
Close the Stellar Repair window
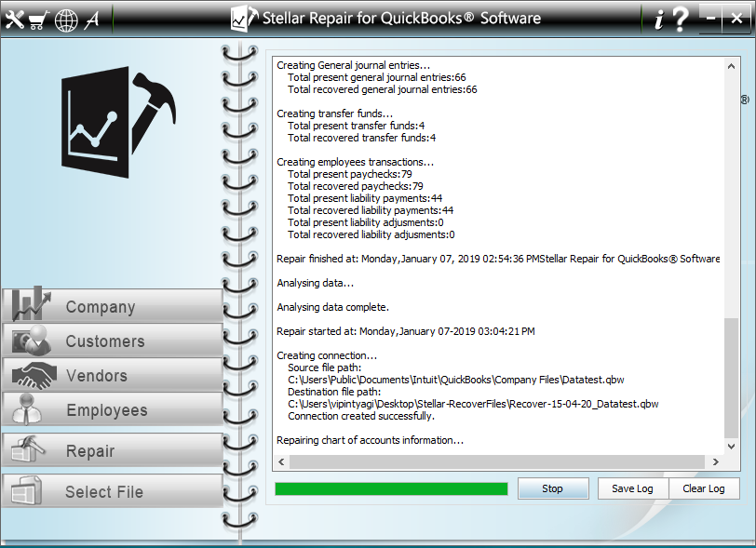736,19
